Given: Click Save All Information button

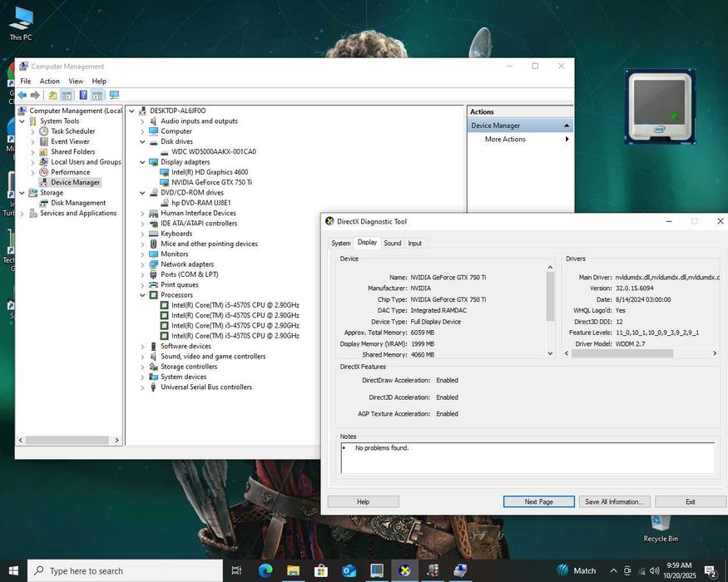Looking at the screenshot, I should [x=614, y=501].
